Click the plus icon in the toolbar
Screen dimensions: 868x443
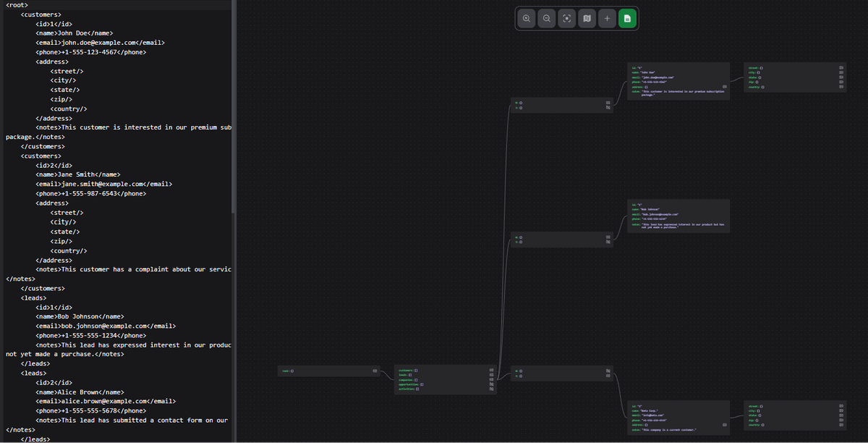(607, 18)
